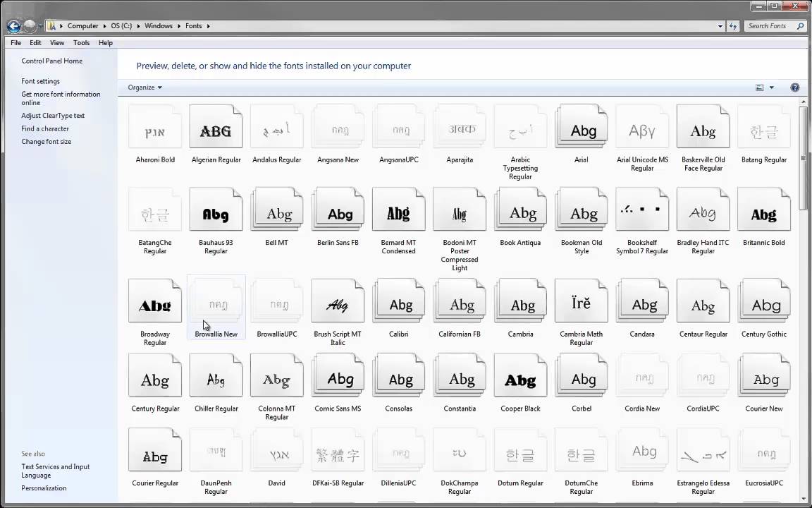The height and width of the screenshot is (508, 812).
Task: Select the Broadway Regular font icon
Action: point(155,301)
